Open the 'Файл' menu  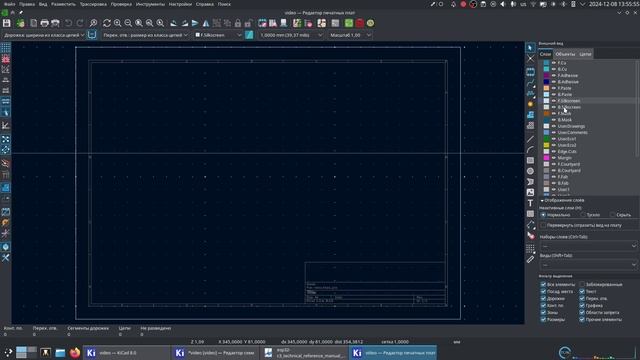point(9,4)
